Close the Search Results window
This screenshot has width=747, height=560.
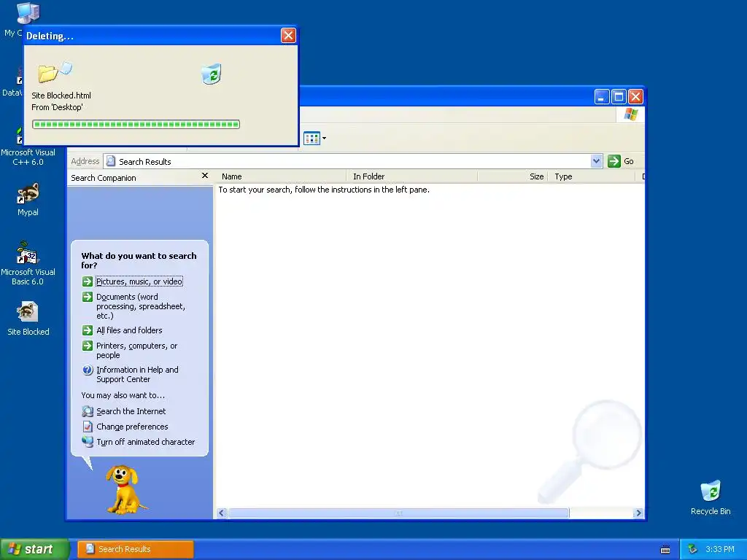[635, 97]
